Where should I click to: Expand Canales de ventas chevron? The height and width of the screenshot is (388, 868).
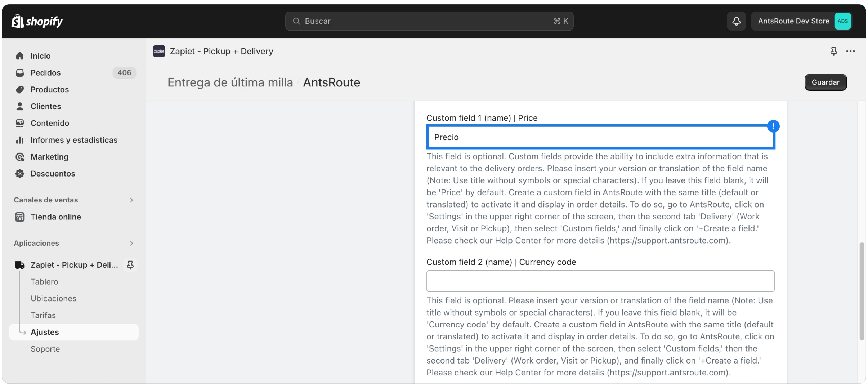131,200
